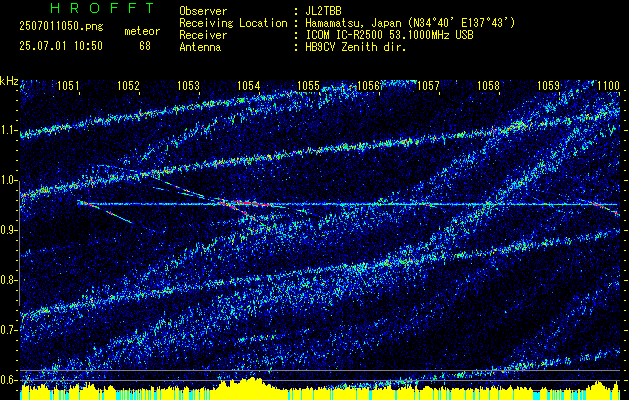Image resolution: width=629 pixels, height=400 pixels.
Task: Select the filename 2507011050.png
Action: tap(61, 27)
